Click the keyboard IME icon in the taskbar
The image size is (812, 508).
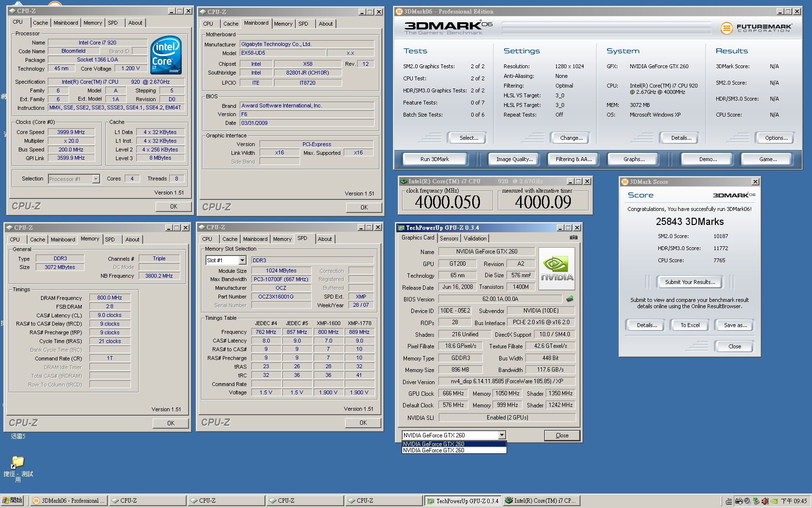pos(728,501)
